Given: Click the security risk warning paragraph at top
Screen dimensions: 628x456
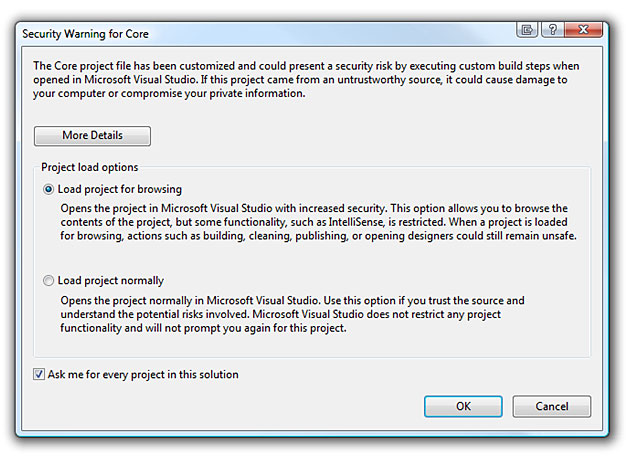Looking at the screenshot, I should pos(306,80).
